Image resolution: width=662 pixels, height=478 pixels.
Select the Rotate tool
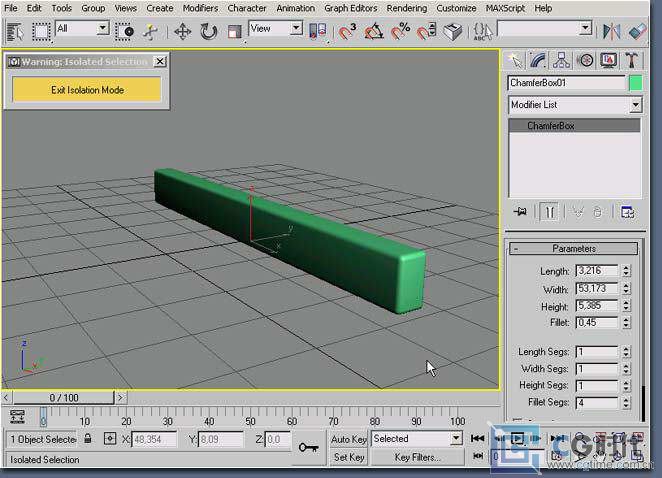209,32
